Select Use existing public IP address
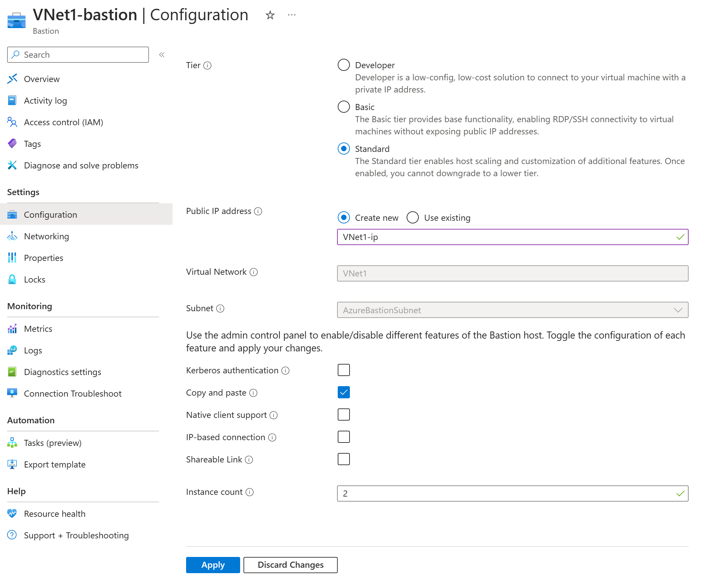Screen dimensions: 718x588 tap(413, 217)
